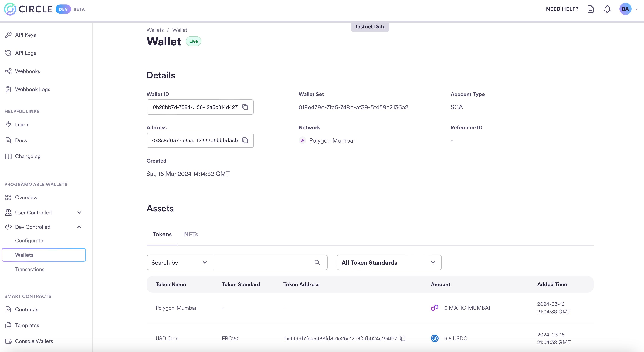Click the BA user avatar
Viewport: 644px width, 352px height.
pyautogui.click(x=625, y=9)
